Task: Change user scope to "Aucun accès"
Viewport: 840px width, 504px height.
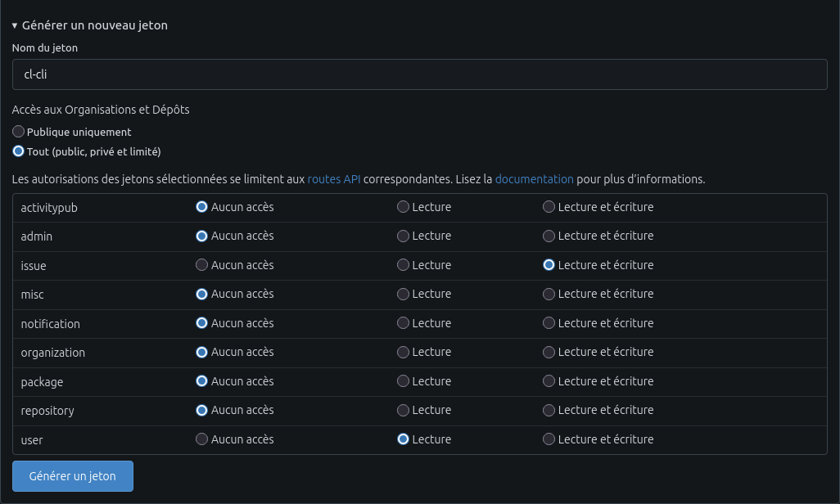Action: [201, 439]
